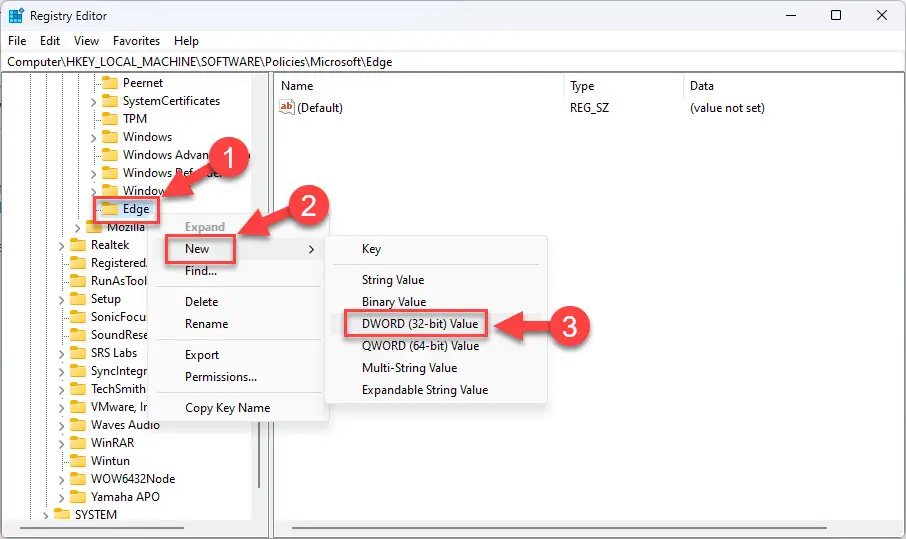Click the REG_SZ type cell

click(x=589, y=107)
